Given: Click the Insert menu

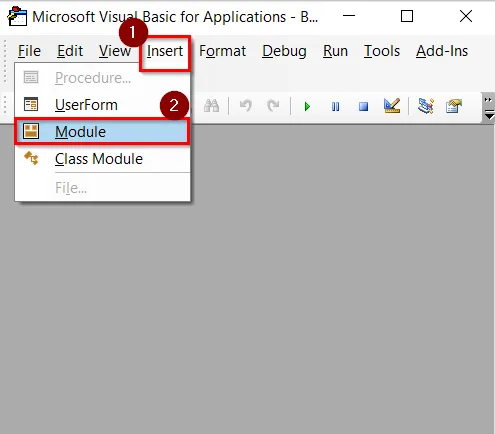Looking at the screenshot, I should pos(165,51).
